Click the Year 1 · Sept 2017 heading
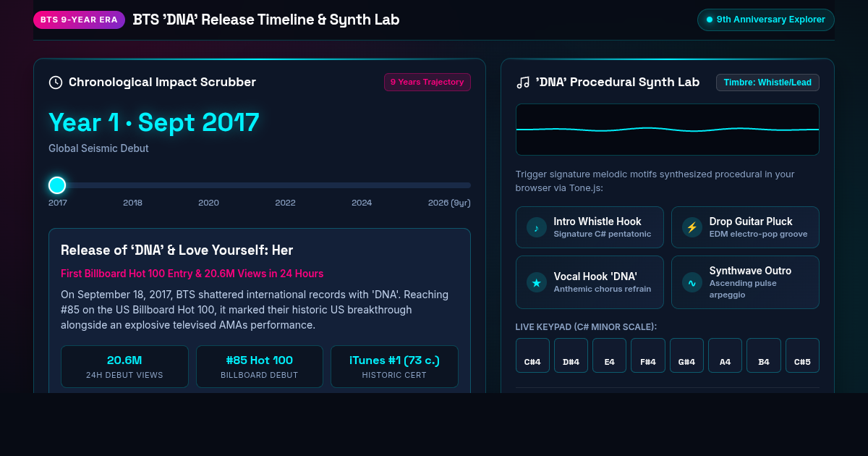 pos(154,122)
